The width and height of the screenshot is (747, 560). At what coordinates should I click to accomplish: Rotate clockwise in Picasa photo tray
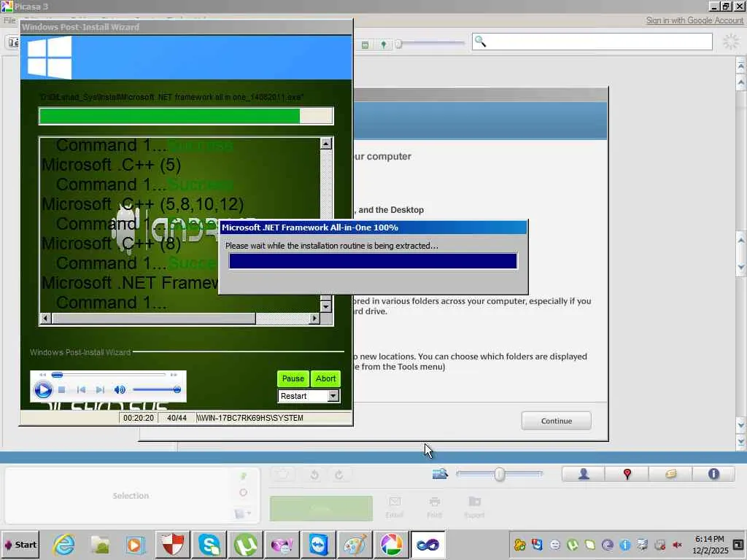(x=338, y=475)
